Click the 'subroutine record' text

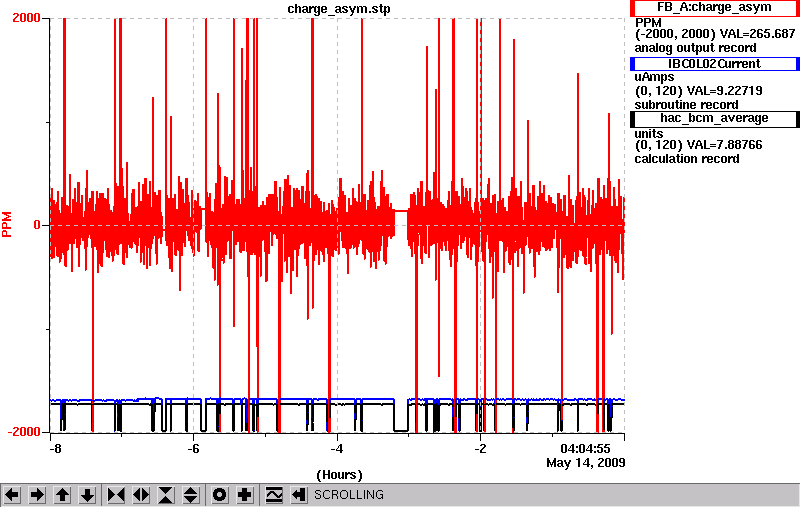point(686,105)
